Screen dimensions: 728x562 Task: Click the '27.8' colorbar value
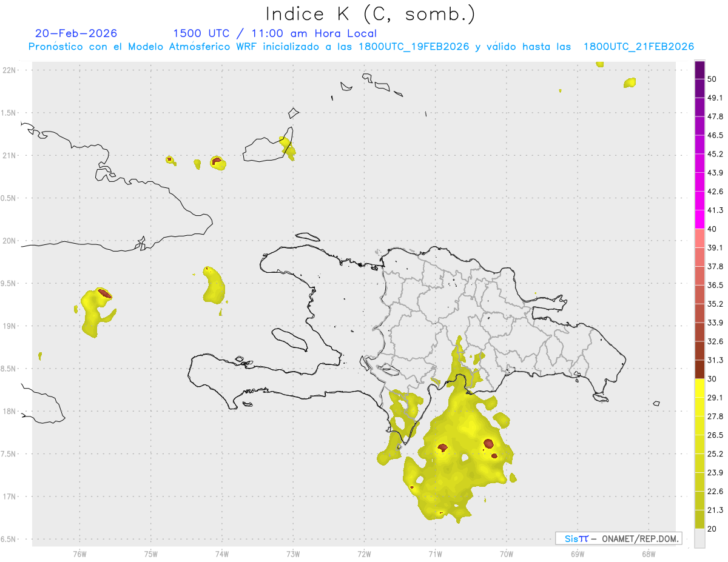(715, 416)
